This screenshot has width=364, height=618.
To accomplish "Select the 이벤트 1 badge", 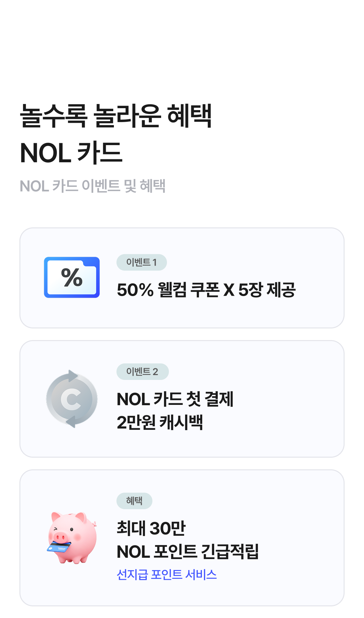I will point(141,262).
